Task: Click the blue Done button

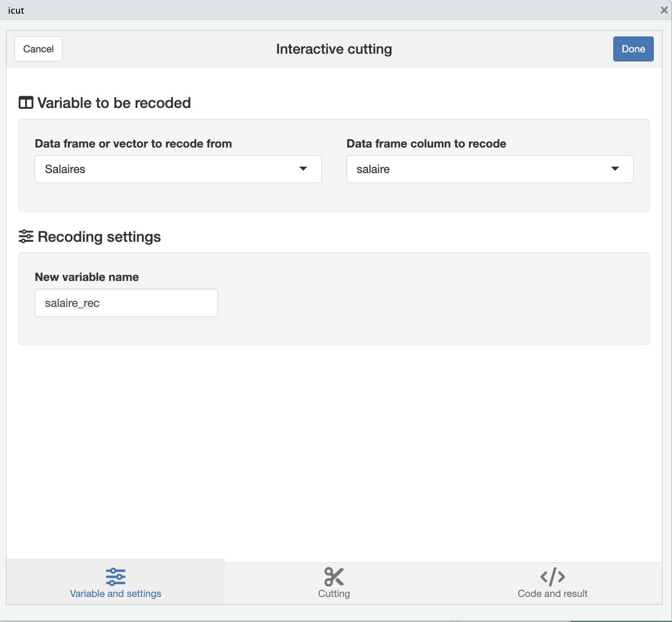Action: (x=633, y=49)
